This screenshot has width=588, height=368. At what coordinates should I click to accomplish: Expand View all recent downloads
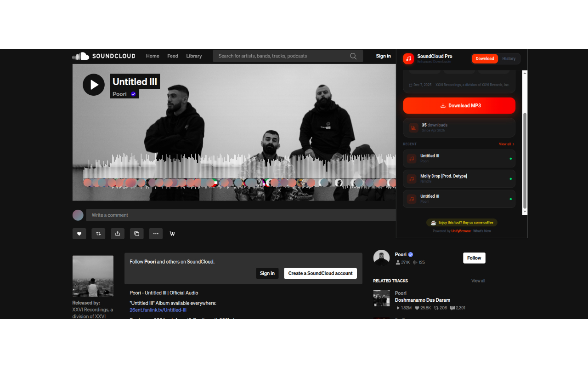tap(507, 144)
